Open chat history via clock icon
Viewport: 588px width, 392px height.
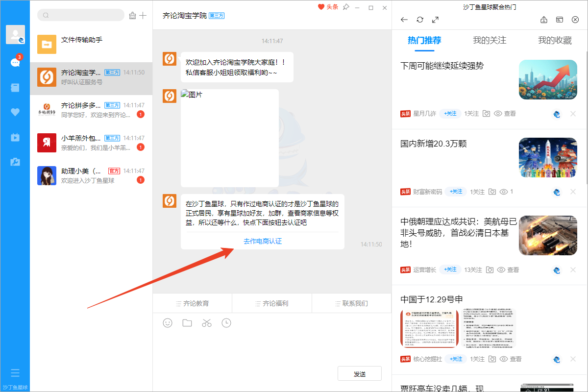point(226,323)
